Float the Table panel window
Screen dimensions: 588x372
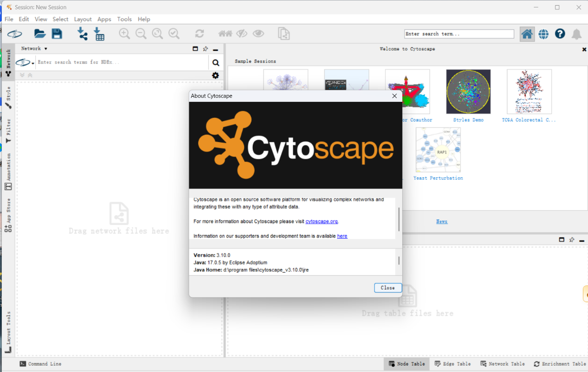click(562, 240)
